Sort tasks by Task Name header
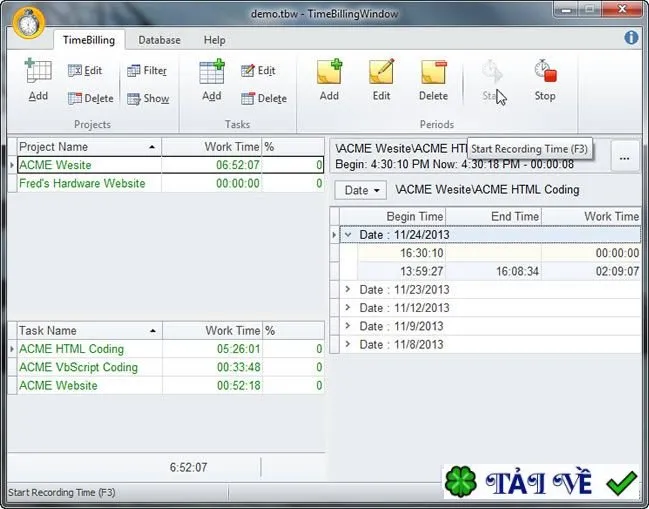The height and width of the screenshot is (509, 649). point(89,331)
